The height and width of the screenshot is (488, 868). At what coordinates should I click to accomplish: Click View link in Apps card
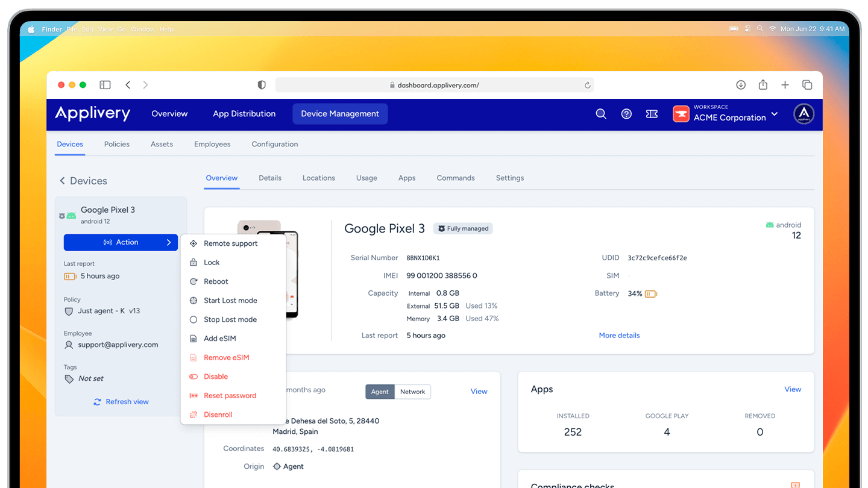(x=793, y=390)
